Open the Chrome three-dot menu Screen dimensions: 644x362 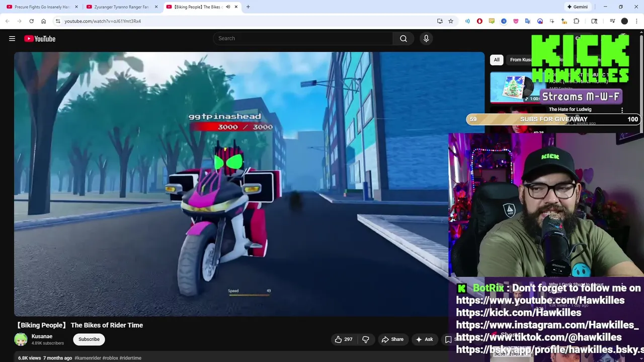tap(637, 21)
